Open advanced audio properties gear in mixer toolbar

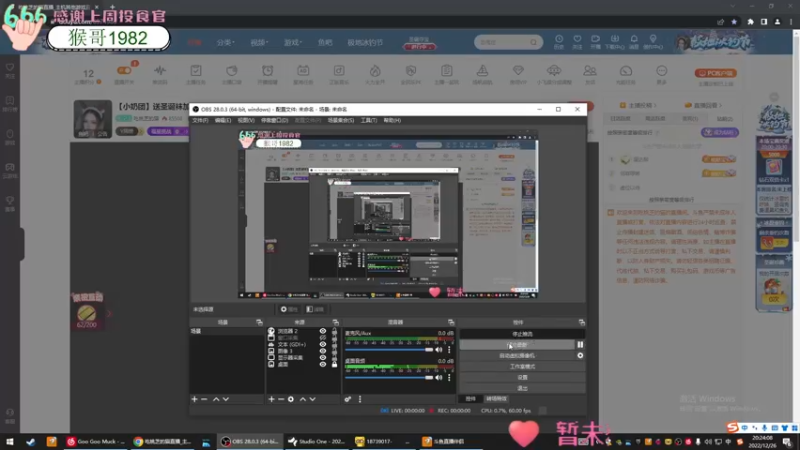tap(348, 399)
